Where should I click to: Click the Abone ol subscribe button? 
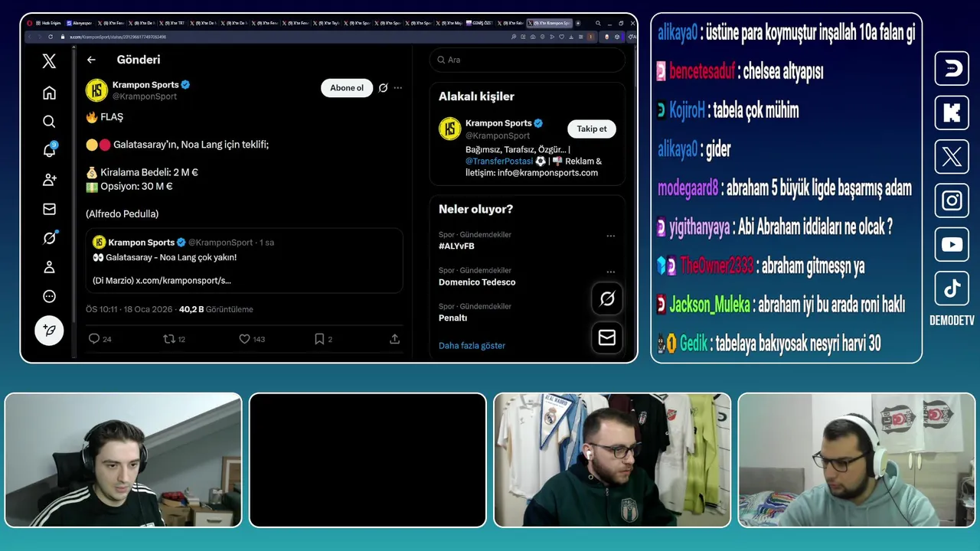[x=347, y=88]
